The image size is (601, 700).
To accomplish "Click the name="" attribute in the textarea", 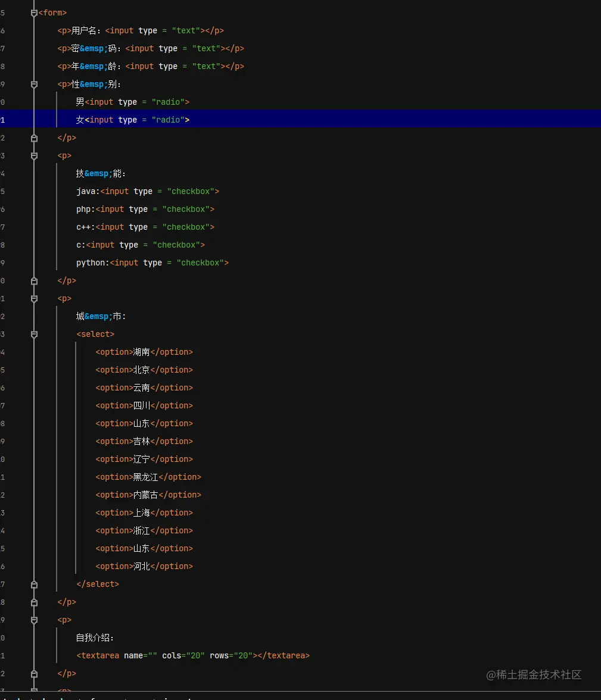I will pyautogui.click(x=141, y=656).
